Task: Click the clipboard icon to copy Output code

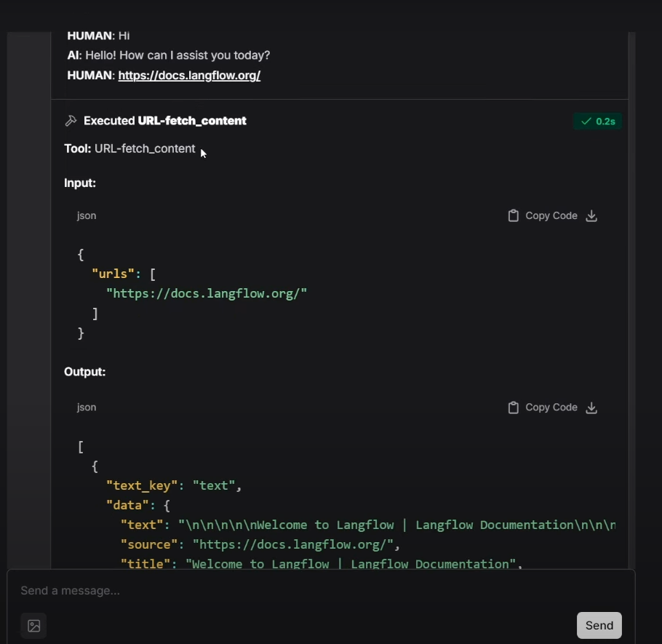Action: pyautogui.click(x=514, y=407)
